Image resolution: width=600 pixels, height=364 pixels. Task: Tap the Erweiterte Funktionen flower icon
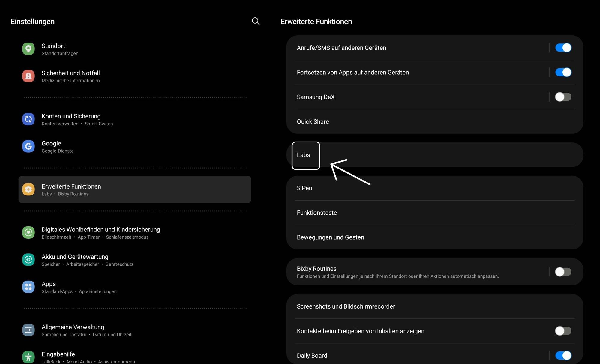point(28,189)
